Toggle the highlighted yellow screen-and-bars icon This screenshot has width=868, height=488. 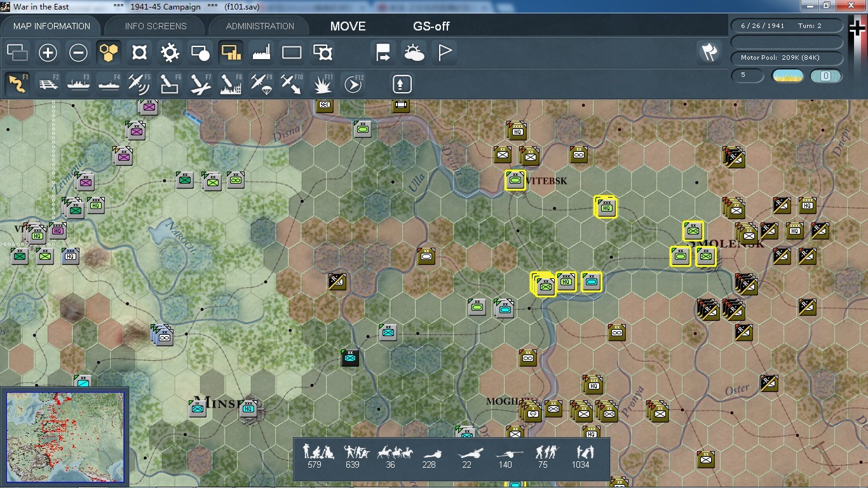click(x=231, y=53)
